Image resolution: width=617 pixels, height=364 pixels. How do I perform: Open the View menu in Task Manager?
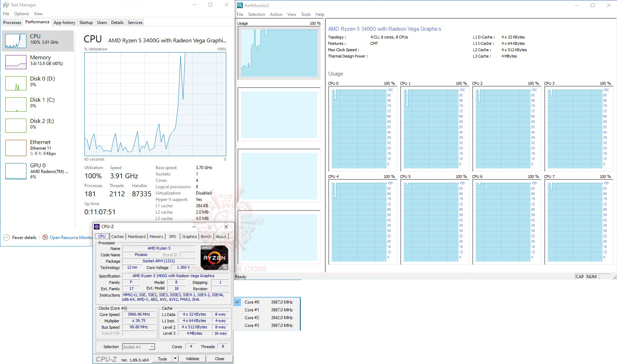[x=38, y=14]
